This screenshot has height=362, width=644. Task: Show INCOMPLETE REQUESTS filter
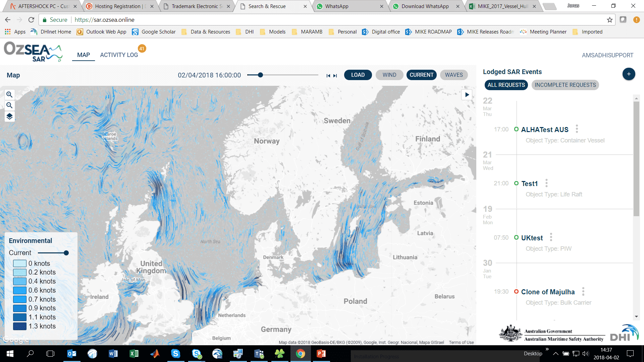click(565, 85)
